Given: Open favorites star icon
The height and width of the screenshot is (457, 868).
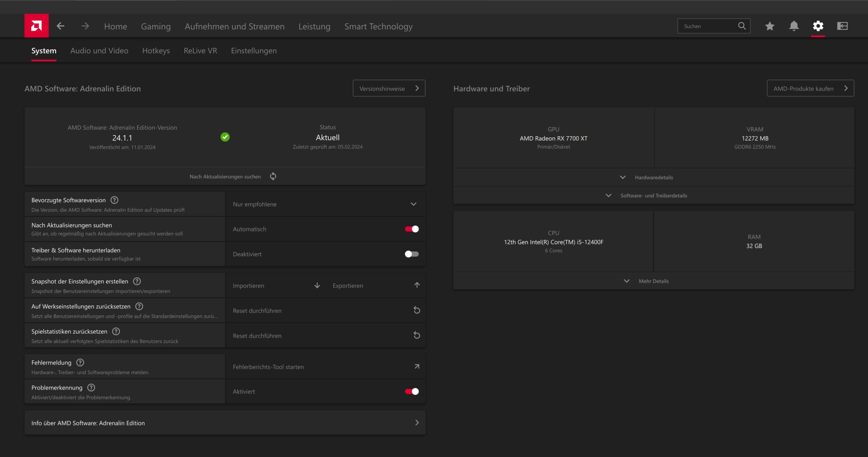Looking at the screenshot, I should point(770,26).
